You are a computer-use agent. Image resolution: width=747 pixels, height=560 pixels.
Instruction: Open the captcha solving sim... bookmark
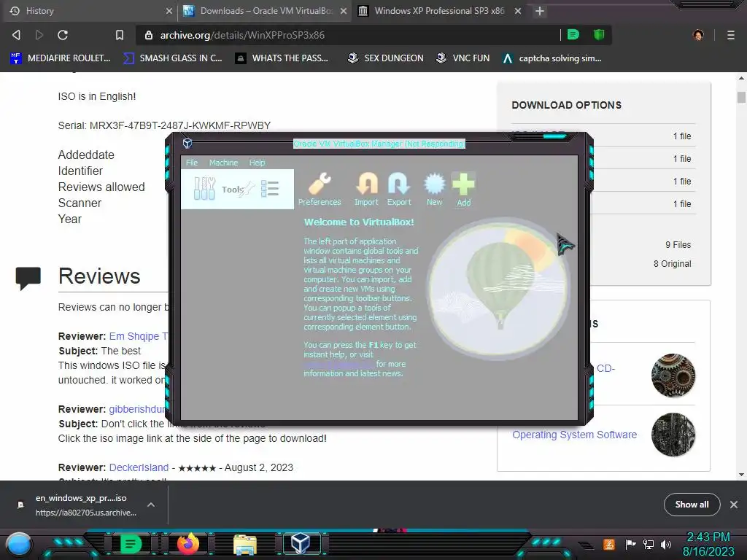coord(551,58)
